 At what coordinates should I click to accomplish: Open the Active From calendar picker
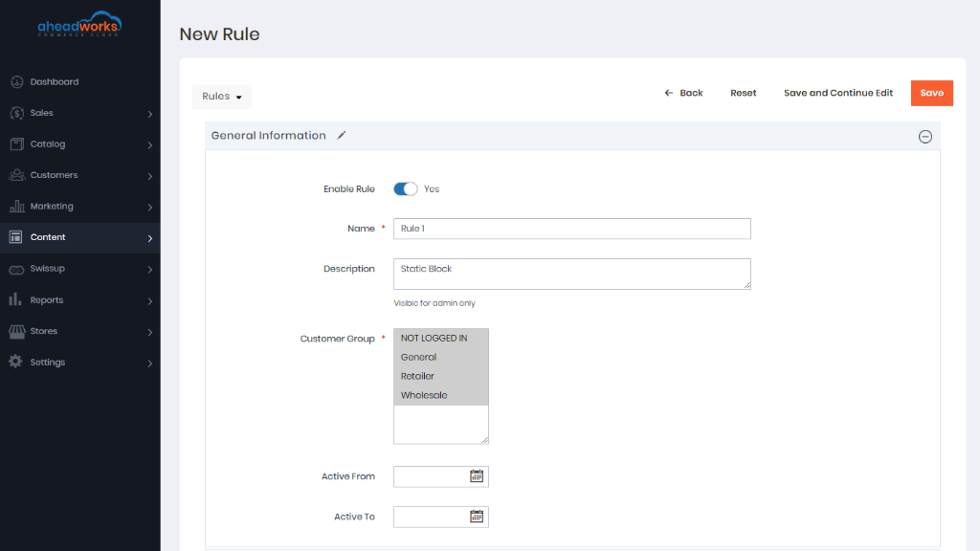[477, 476]
